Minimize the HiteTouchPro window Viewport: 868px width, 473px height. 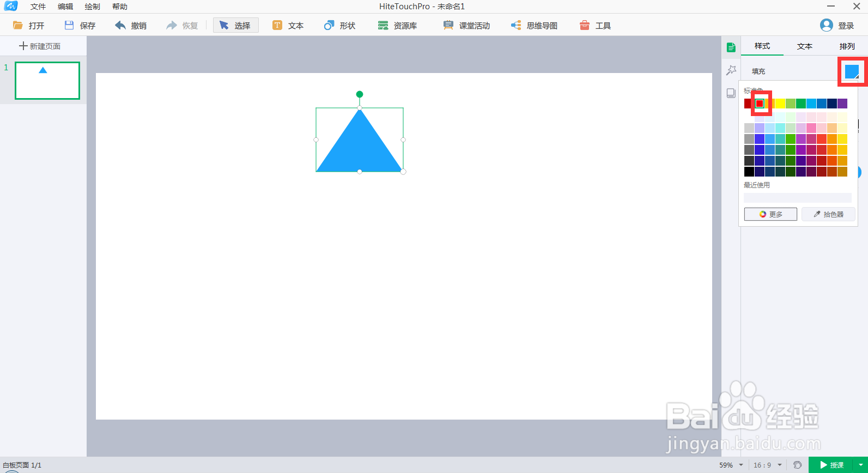pyautogui.click(x=831, y=7)
